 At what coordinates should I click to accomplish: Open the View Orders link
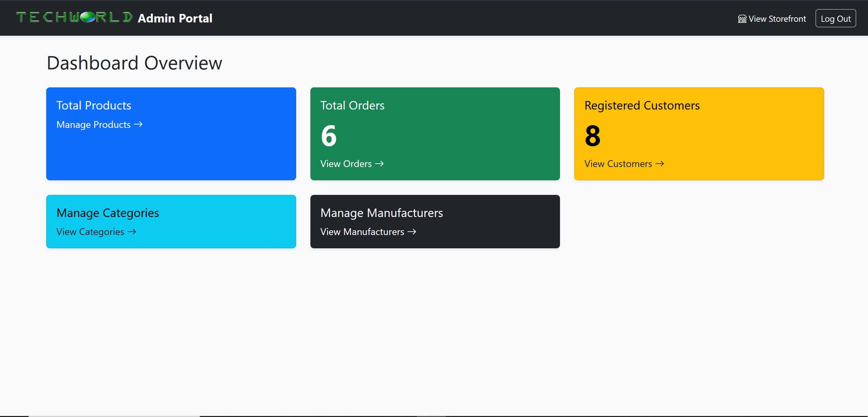click(352, 164)
